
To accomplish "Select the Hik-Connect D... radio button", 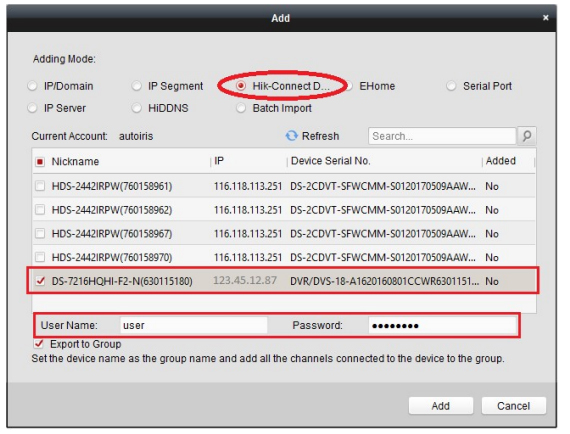I will tap(240, 86).
